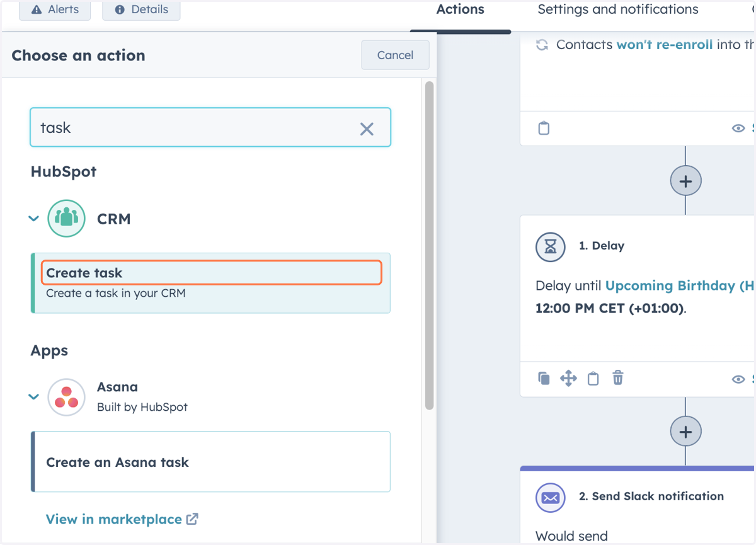The height and width of the screenshot is (545, 756).
Task: Click the Asana app logo
Action: 66,397
